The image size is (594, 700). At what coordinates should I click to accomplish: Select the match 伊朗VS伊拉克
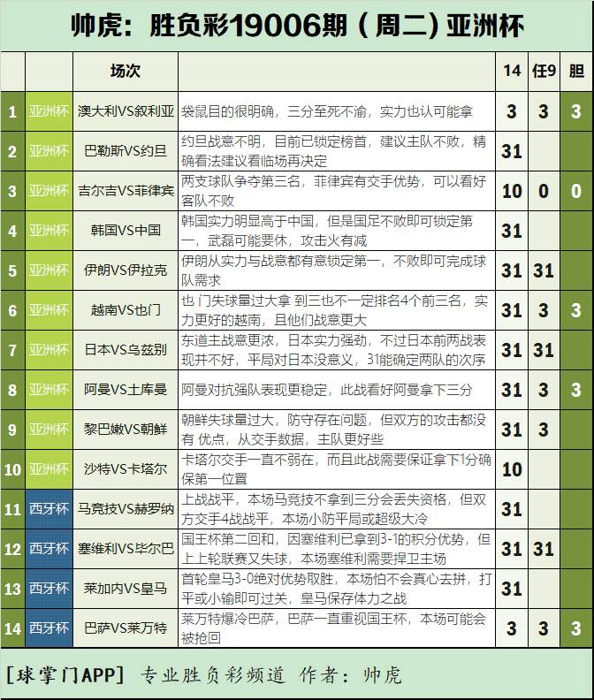(x=126, y=270)
